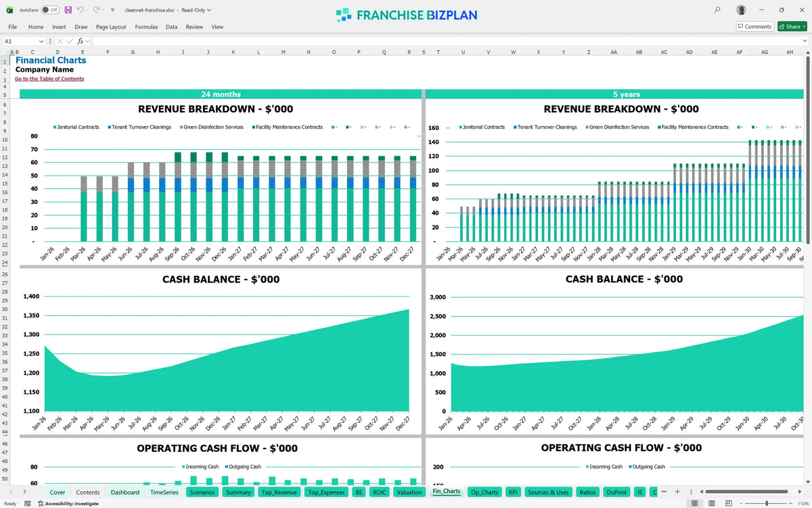Open the Data ribbon tab

(x=172, y=27)
